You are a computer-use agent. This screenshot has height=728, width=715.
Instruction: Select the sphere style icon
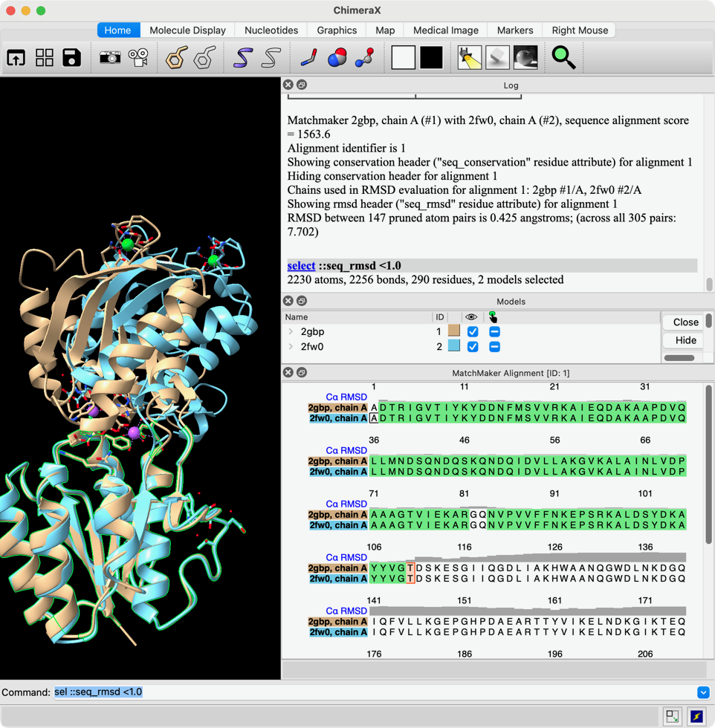337,58
